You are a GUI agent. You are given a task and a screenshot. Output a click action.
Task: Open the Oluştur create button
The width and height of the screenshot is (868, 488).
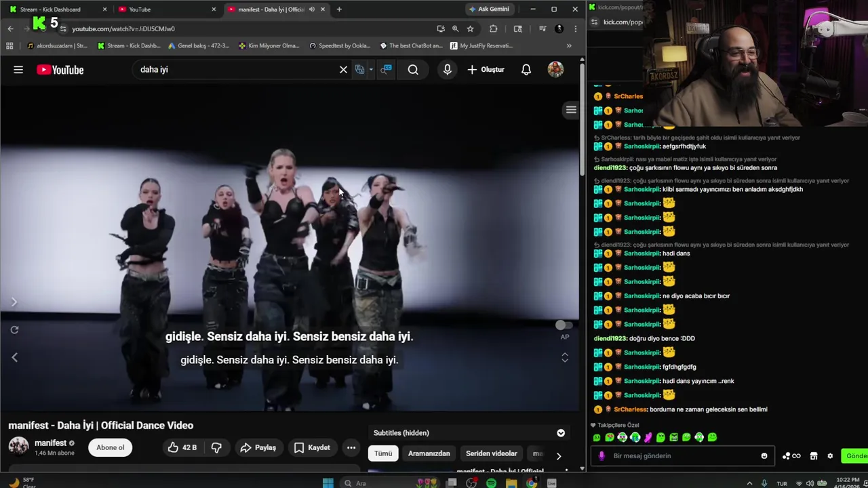pos(486,70)
